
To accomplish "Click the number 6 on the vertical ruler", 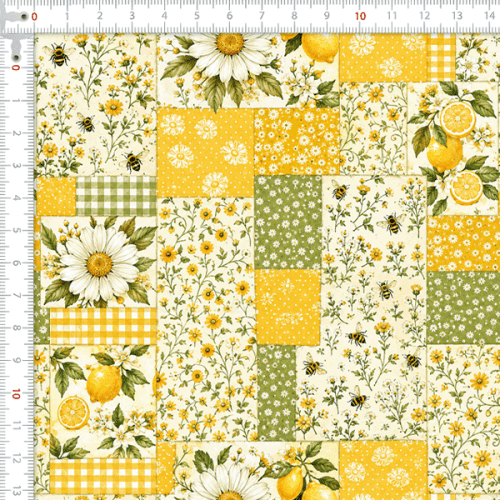I will click(16, 263).
